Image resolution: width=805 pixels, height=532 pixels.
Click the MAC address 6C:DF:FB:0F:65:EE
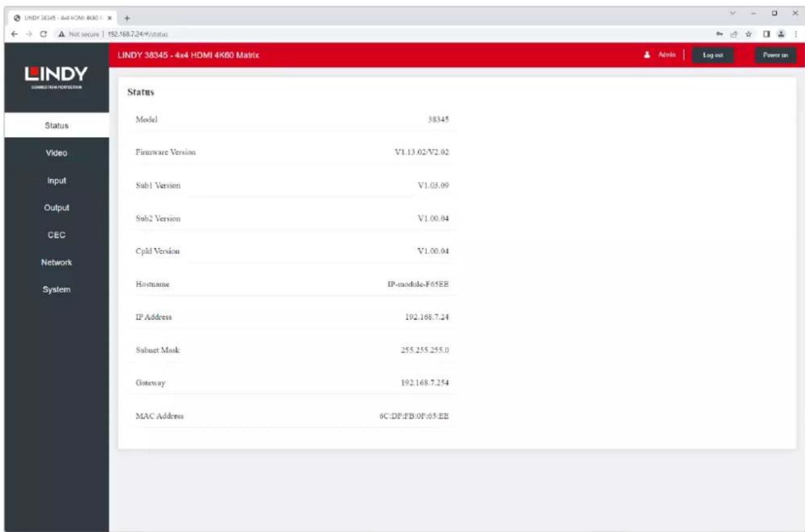[x=415, y=416]
